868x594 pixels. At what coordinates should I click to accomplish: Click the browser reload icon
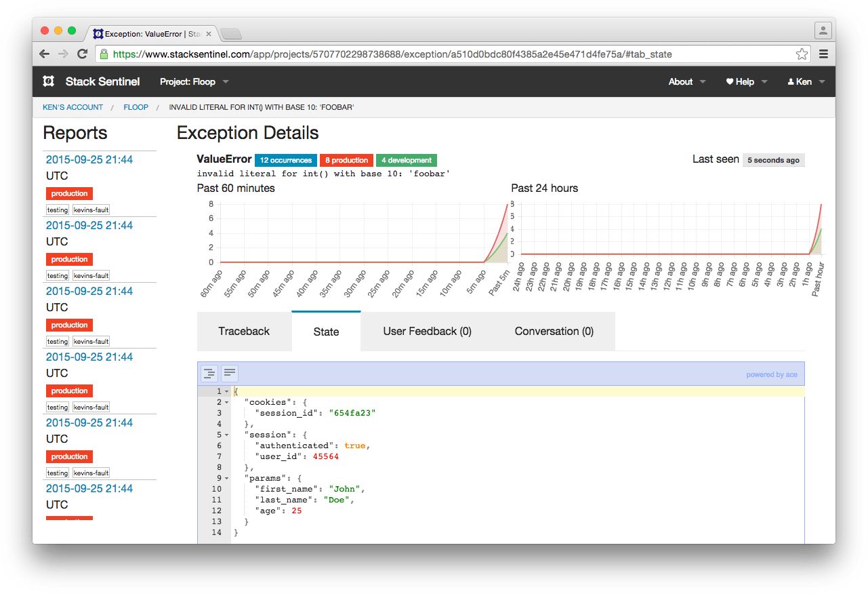pyautogui.click(x=83, y=54)
